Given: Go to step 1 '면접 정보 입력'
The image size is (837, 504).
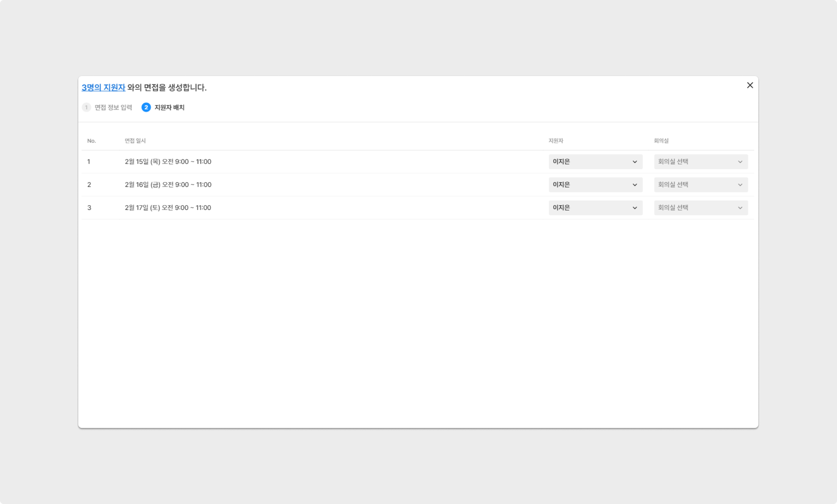Looking at the screenshot, I should 113,108.
